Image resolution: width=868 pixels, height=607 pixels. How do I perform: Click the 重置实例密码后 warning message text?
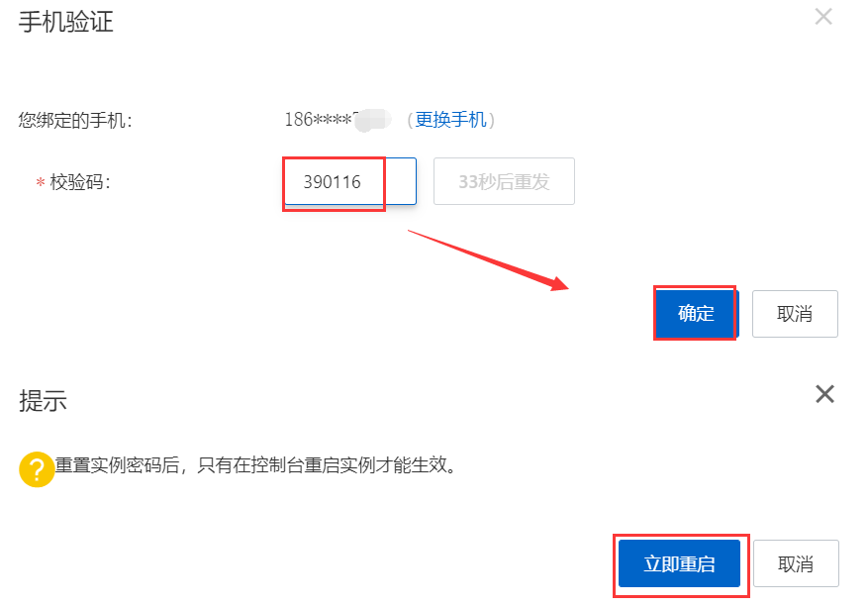pos(254,465)
